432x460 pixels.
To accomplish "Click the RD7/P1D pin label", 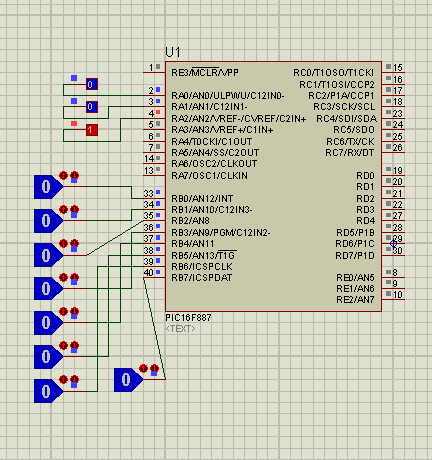I will pos(355,256).
